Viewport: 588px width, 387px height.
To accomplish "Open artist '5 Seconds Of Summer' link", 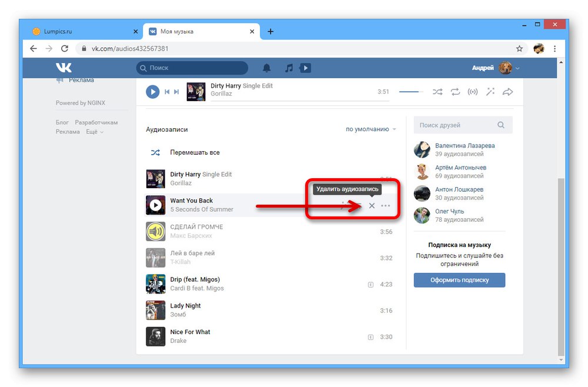I will point(202,209).
